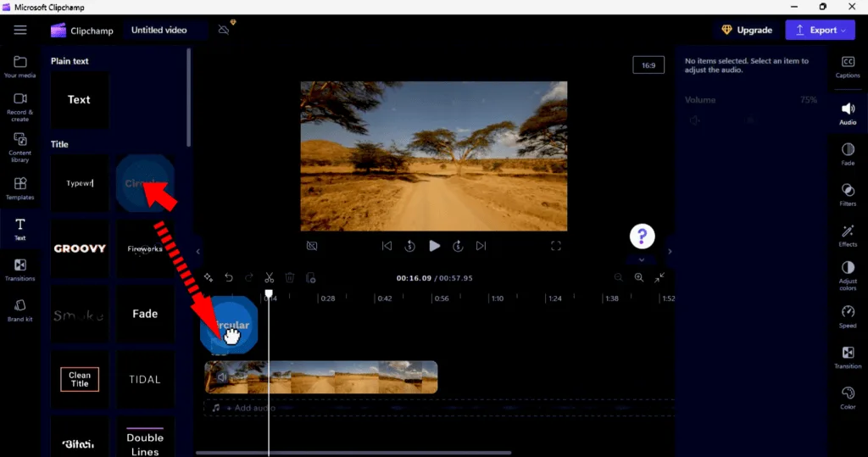The image size is (868, 457).
Task: Enter fullscreen preview
Action: (556, 246)
